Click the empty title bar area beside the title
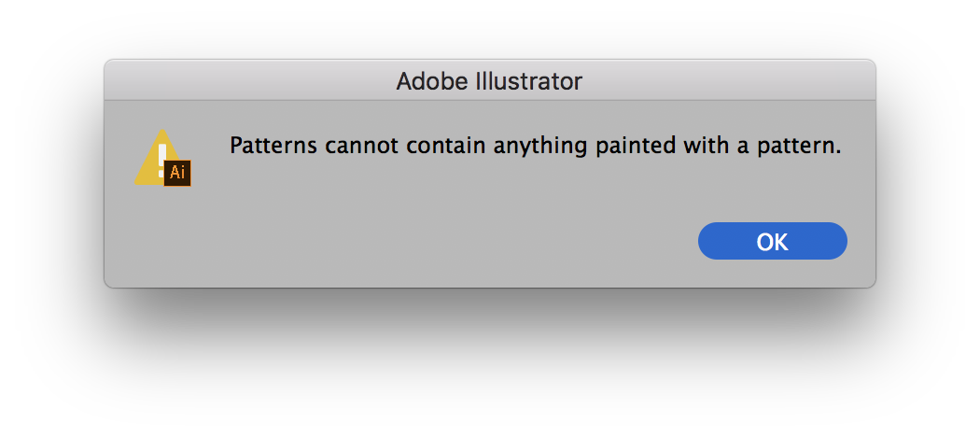980x437 pixels. pos(250,81)
